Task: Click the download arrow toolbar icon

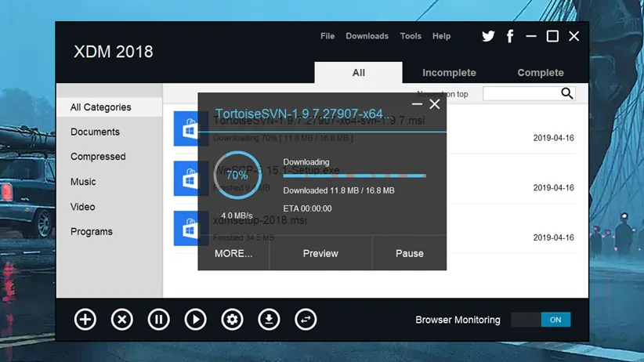Action: [269, 320]
